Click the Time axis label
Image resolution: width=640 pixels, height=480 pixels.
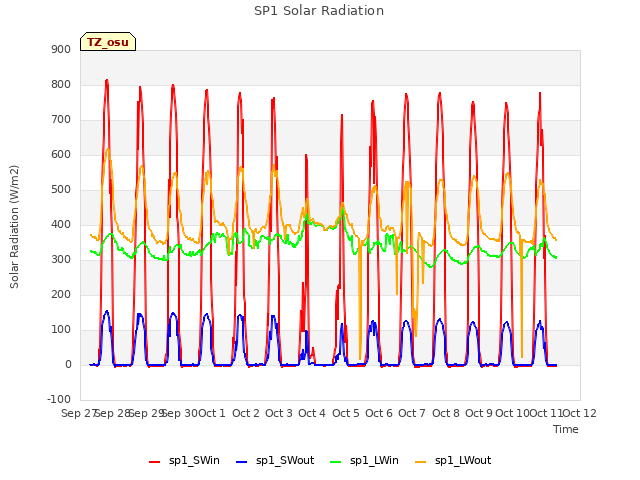(566, 429)
